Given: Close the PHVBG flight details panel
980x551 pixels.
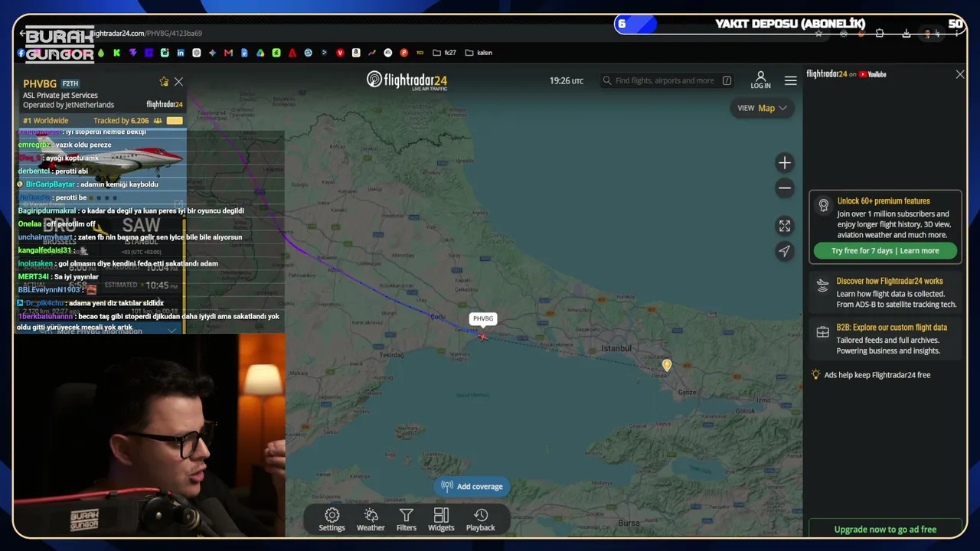Looking at the screenshot, I should point(179,82).
